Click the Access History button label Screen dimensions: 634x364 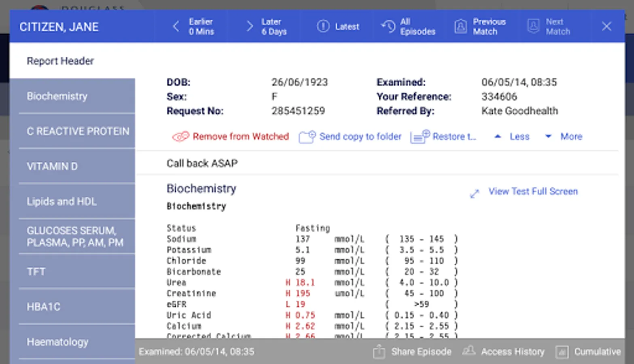513,352
